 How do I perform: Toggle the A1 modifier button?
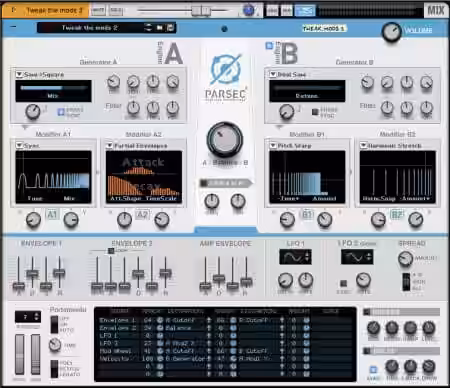coord(52,214)
